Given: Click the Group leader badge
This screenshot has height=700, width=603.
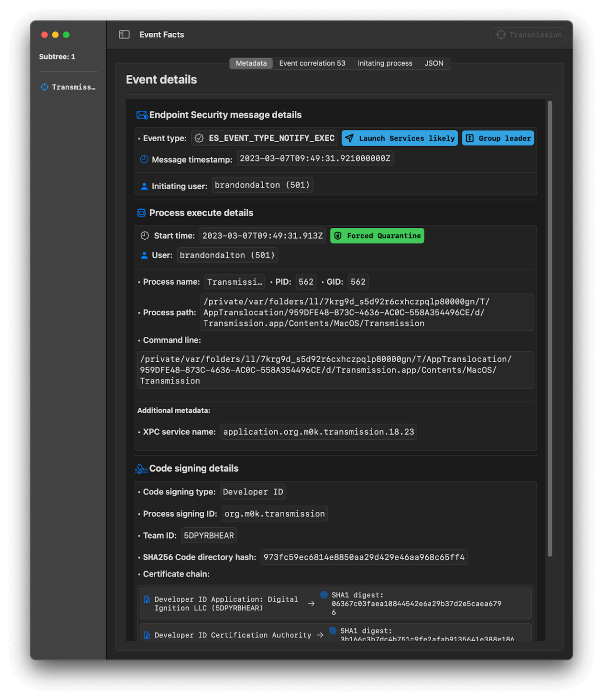Looking at the screenshot, I should pos(498,139).
